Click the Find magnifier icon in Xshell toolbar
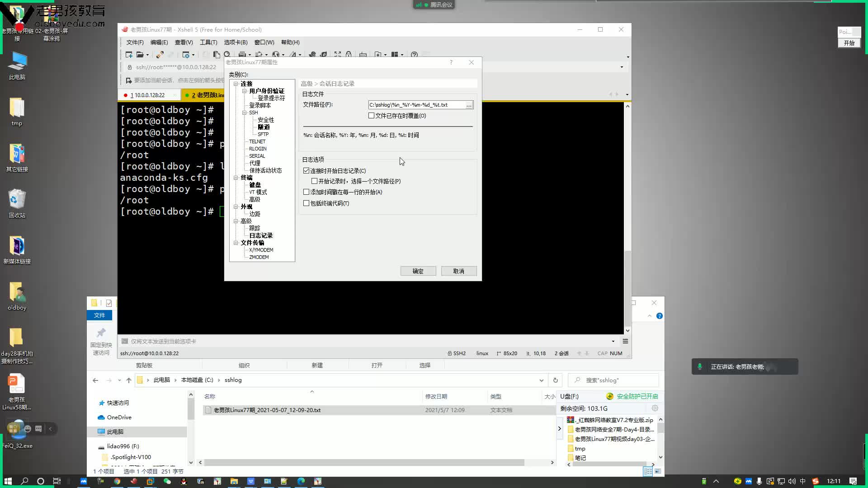The image size is (868, 488). (x=227, y=55)
